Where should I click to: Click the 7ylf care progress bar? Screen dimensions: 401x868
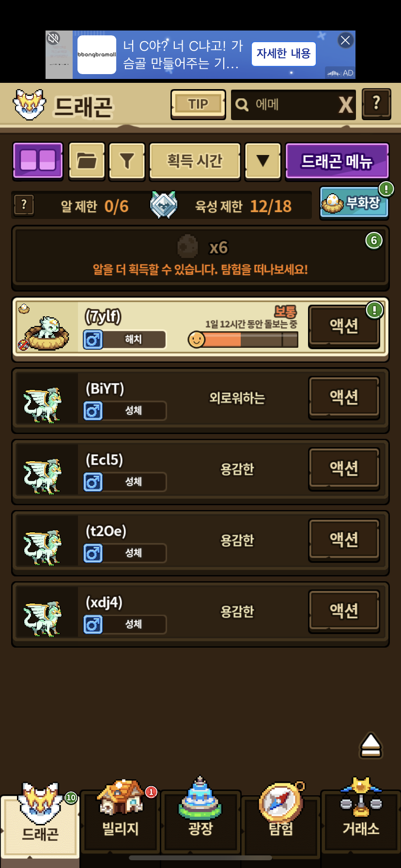243,340
